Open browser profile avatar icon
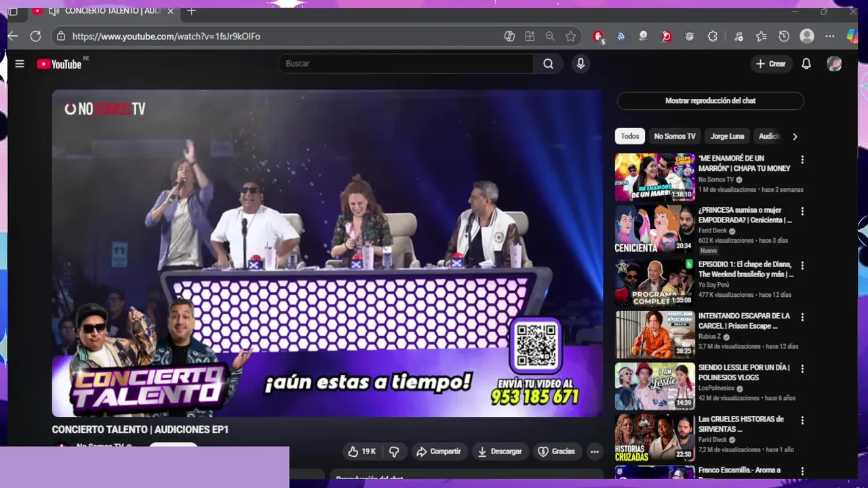This screenshot has height=488, width=868. click(x=807, y=36)
